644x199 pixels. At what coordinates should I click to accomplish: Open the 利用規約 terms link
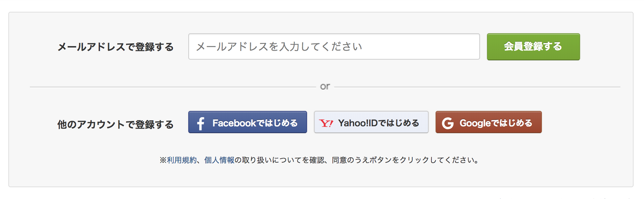pyautogui.click(x=182, y=160)
